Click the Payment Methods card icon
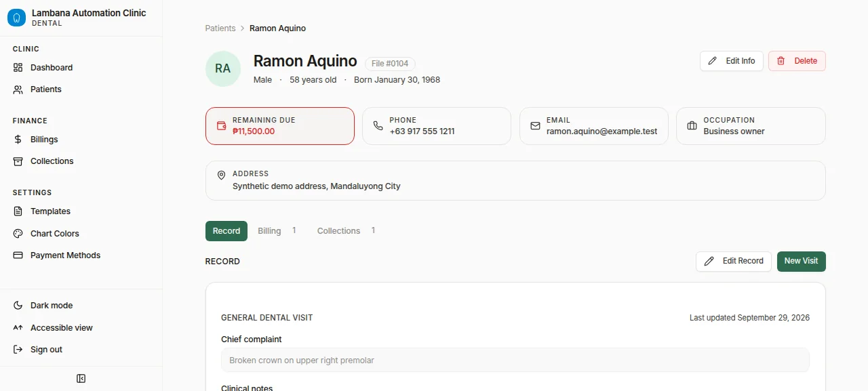This screenshot has width=868, height=391. 18,255
